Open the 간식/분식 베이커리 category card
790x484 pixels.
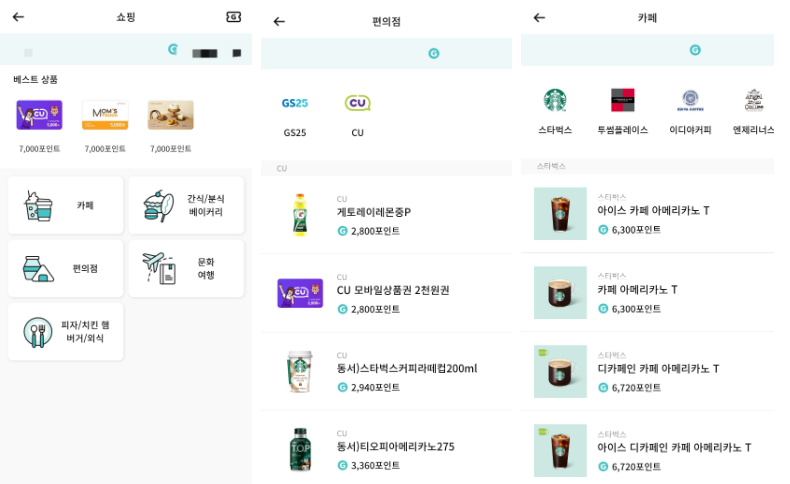(x=186, y=205)
